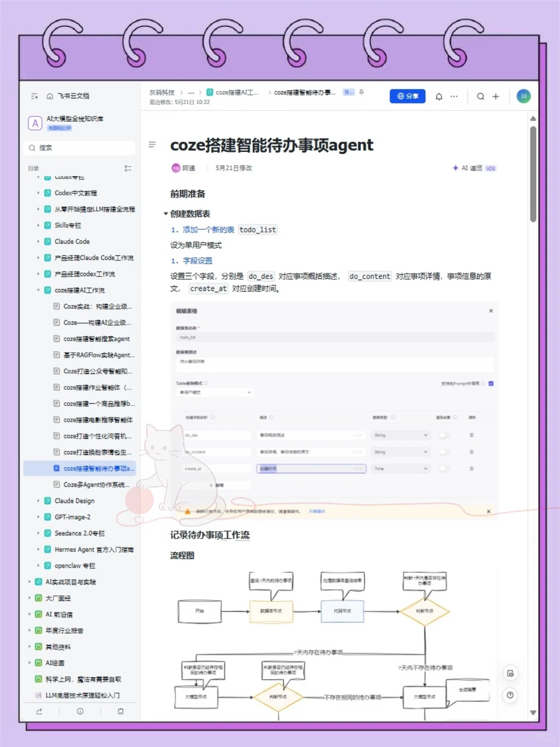Expand the Skills专栏 tree node

(x=38, y=225)
